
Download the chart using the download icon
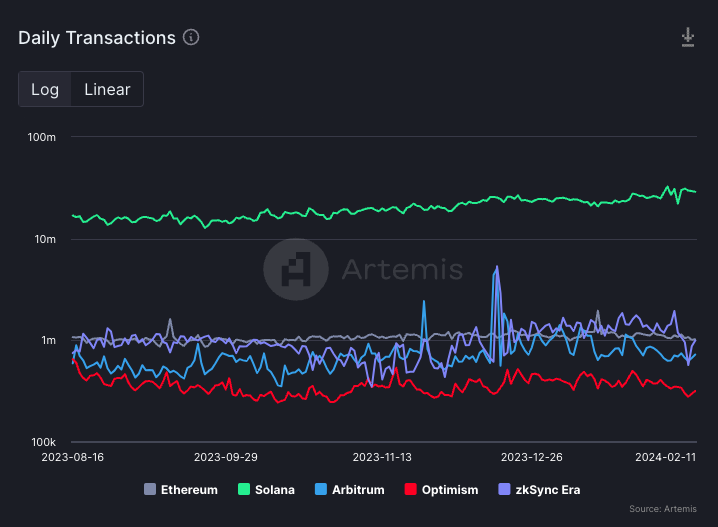click(x=688, y=38)
